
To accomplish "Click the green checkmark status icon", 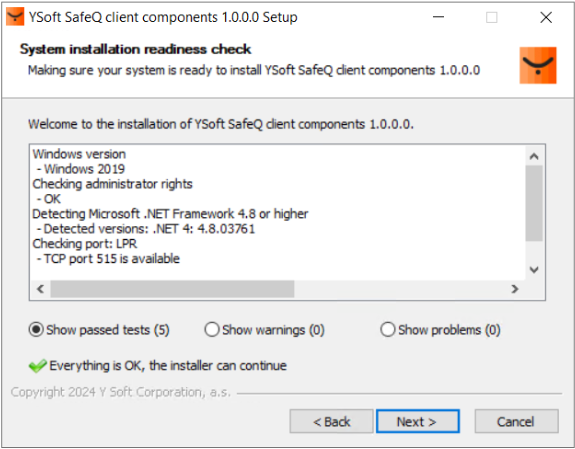I will point(37,366).
